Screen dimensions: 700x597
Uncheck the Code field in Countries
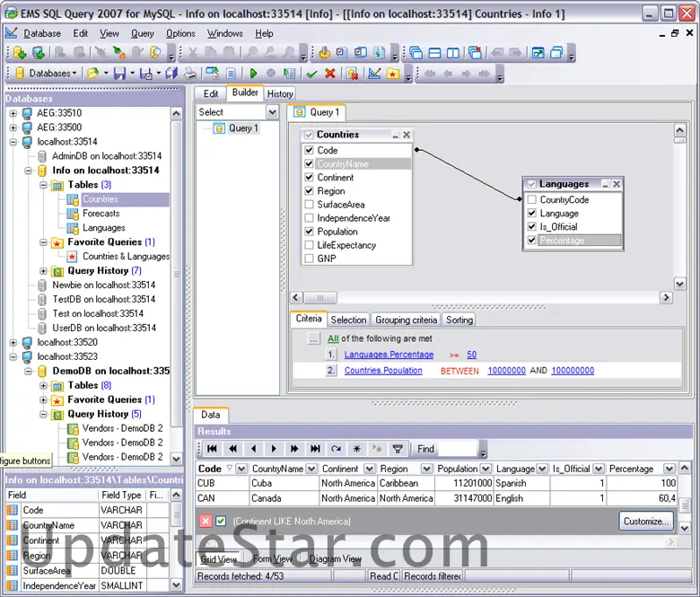309,150
